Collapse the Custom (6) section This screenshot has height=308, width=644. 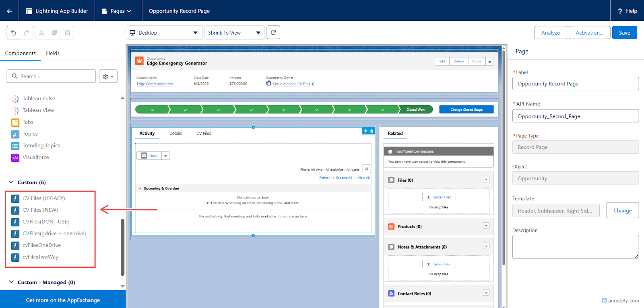[x=11, y=182]
